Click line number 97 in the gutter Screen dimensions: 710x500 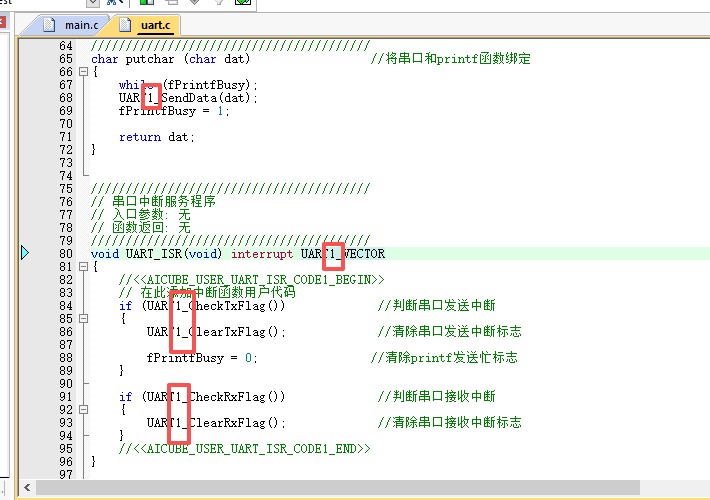pos(66,475)
